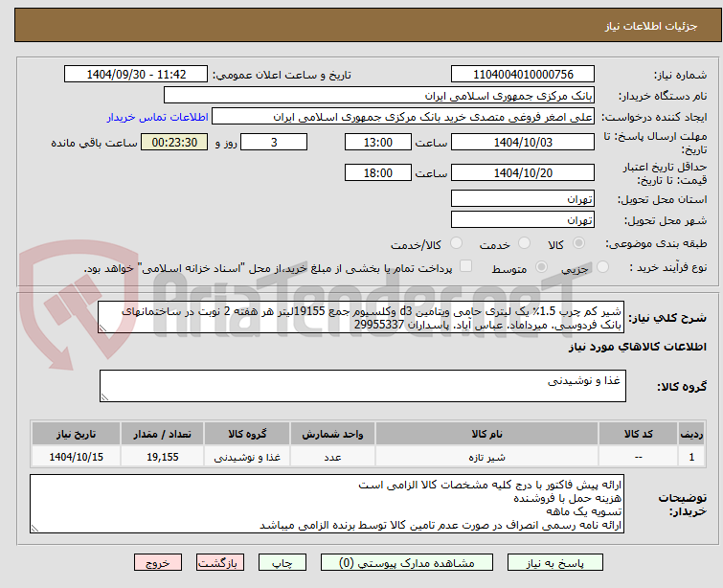This screenshot has height=588, width=723.
Task: Click the ردیف column header
Action: click(691, 434)
